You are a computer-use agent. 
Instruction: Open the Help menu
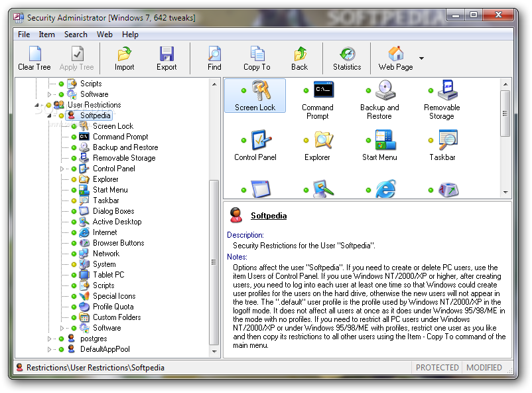tap(130, 35)
